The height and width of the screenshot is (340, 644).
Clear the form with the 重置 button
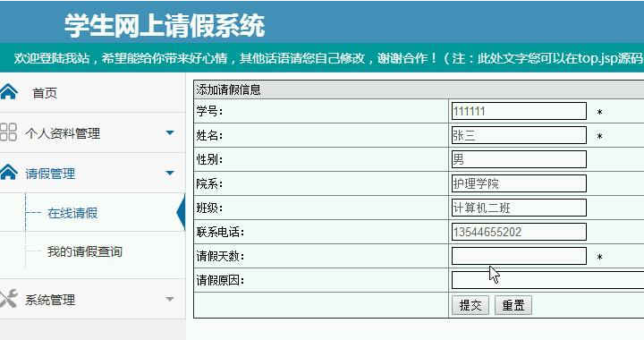513,305
